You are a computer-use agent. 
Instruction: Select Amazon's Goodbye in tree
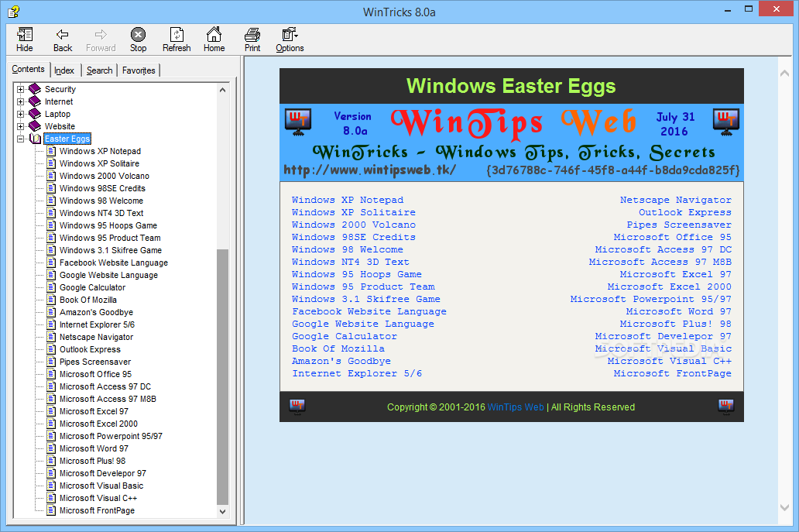pyautogui.click(x=96, y=312)
